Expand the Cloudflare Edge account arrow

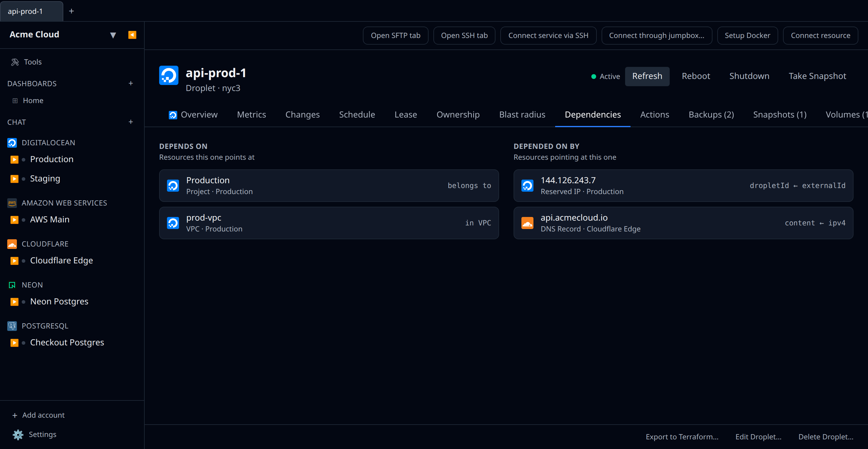click(x=14, y=261)
